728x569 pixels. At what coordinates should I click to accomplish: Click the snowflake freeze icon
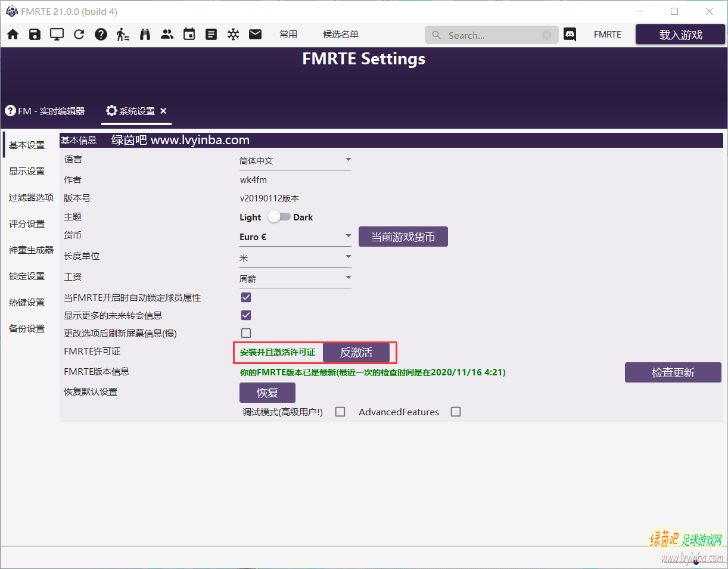pos(233,35)
